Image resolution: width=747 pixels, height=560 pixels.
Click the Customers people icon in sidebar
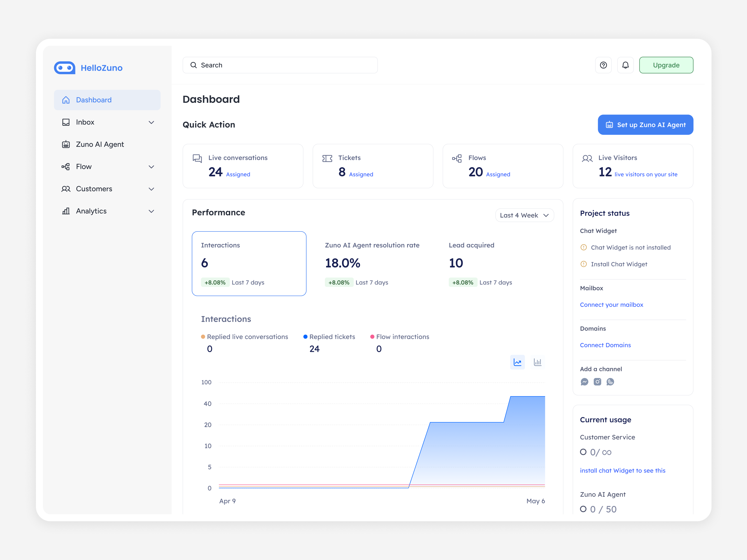[x=66, y=189]
